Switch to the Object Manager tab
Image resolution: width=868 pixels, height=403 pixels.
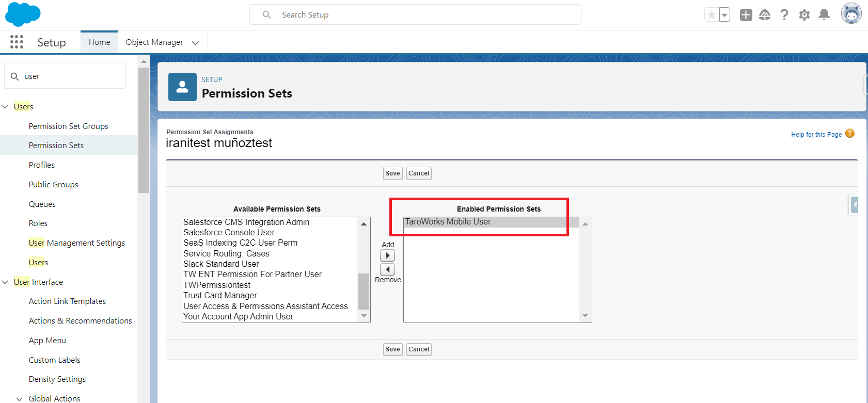tap(154, 42)
